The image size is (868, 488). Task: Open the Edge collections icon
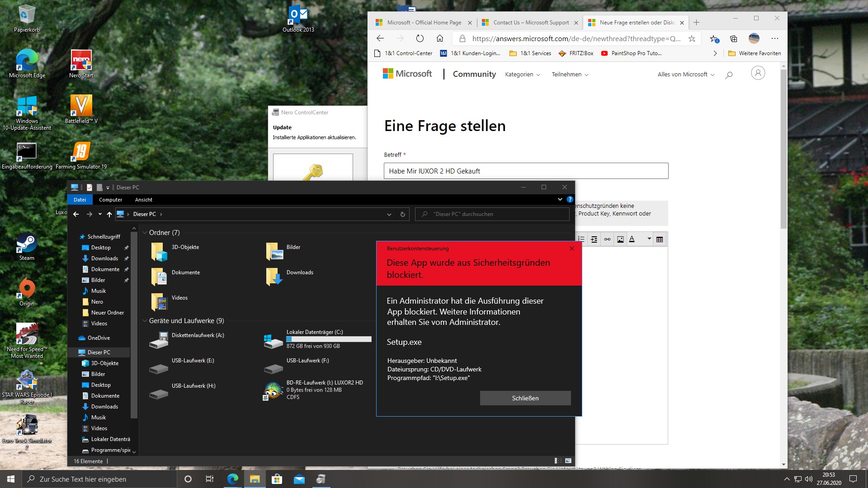[x=734, y=38]
